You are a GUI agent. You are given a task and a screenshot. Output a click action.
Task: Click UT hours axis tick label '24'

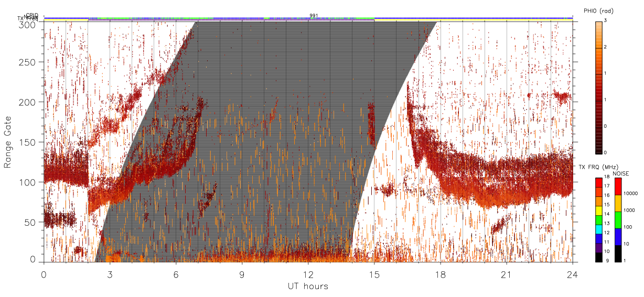(x=572, y=274)
